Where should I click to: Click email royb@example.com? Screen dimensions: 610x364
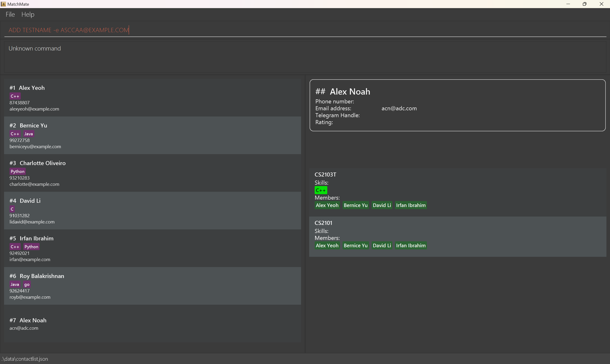[30, 297]
